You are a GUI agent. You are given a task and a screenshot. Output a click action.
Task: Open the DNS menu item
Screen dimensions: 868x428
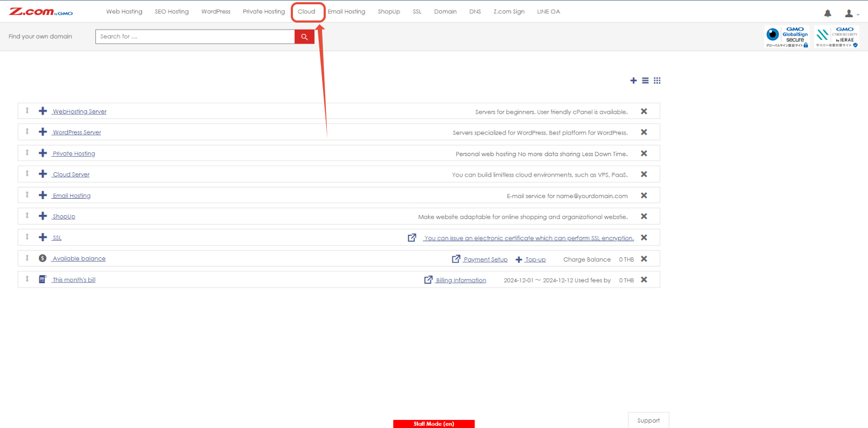[x=475, y=11]
